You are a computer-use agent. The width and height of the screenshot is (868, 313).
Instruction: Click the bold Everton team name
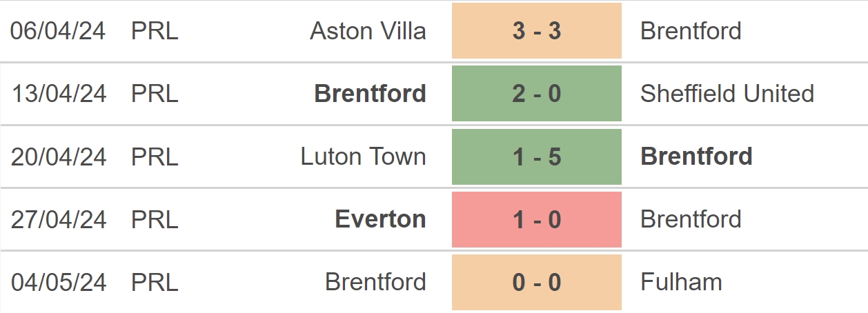click(x=380, y=219)
